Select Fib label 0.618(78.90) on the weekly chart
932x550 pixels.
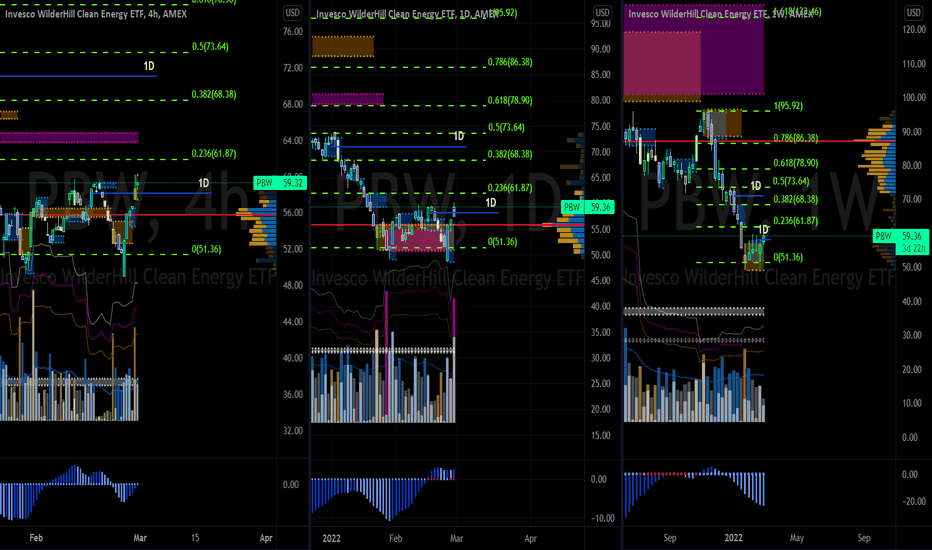pos(795,163)
